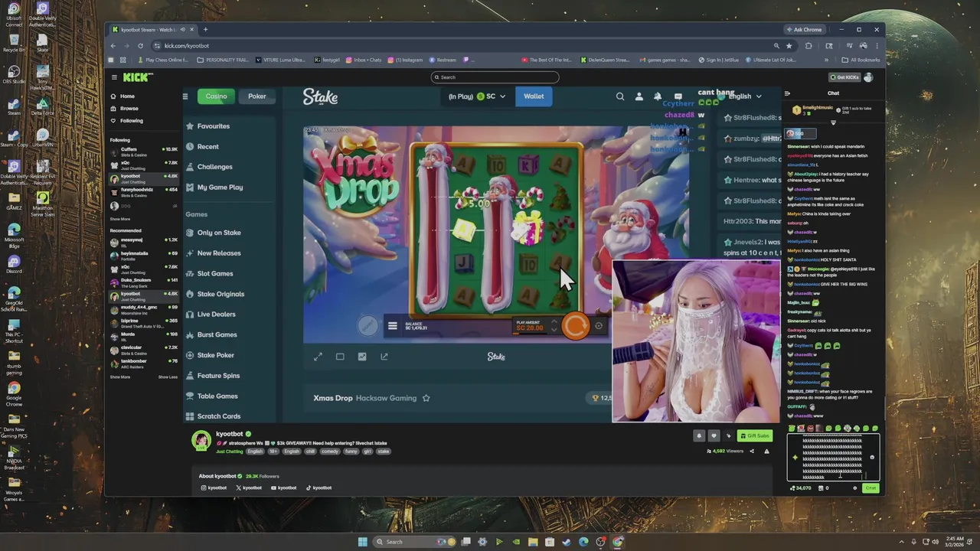
Task: Open Ask Chrome button
Action: point(804,30)
